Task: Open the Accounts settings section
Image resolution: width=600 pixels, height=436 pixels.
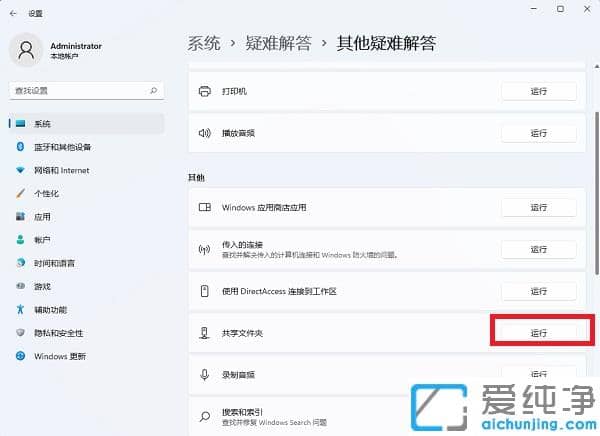Action: tap(42, 240)
